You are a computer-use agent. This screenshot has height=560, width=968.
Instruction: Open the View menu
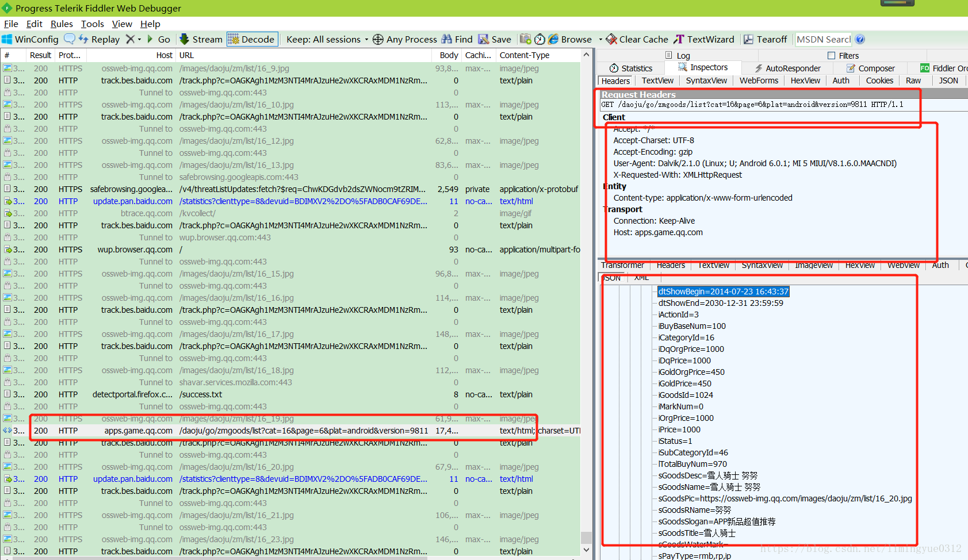point(122,24)
